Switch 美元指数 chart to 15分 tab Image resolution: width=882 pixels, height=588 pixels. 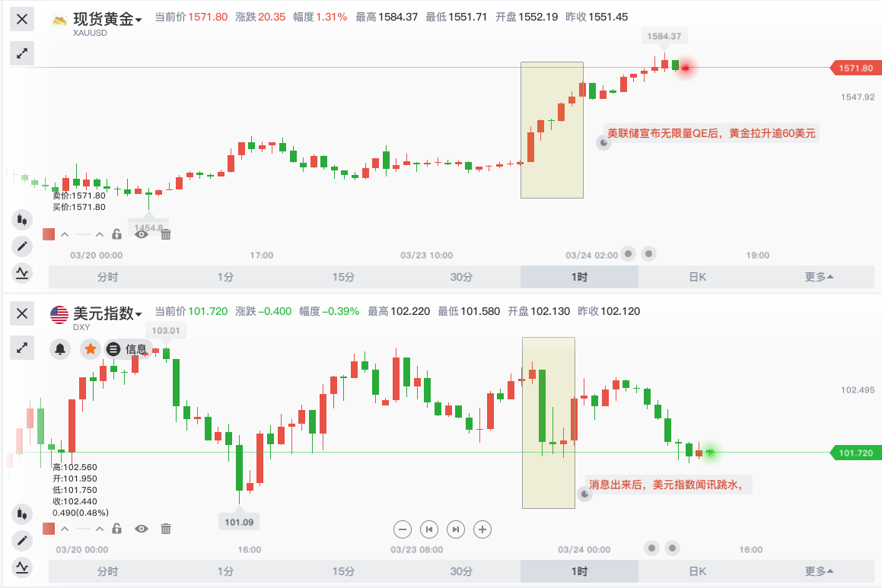click(343, 571)
